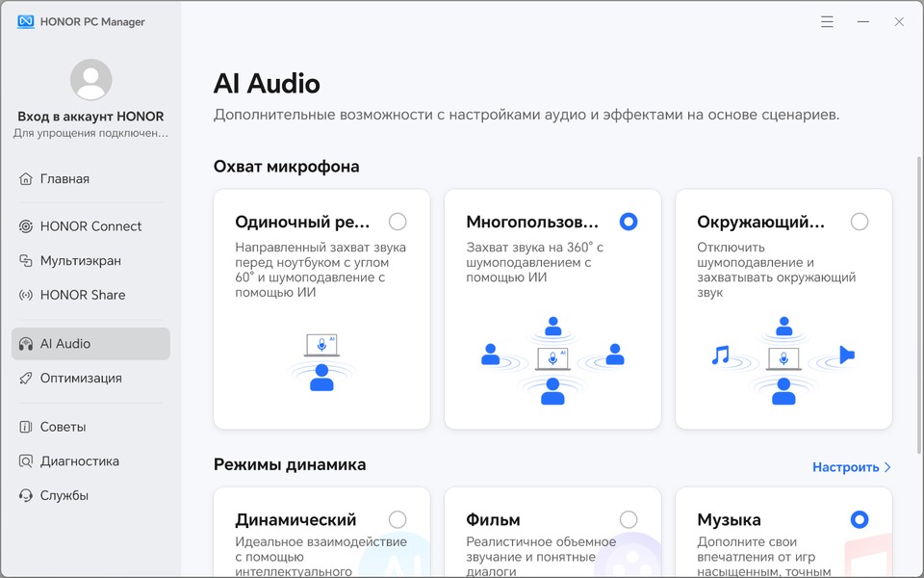The height and width of the screenshot is (578, 924).
Task: Click Вход в аккаунт HONOR sign-in text
Action: [90, 117]
